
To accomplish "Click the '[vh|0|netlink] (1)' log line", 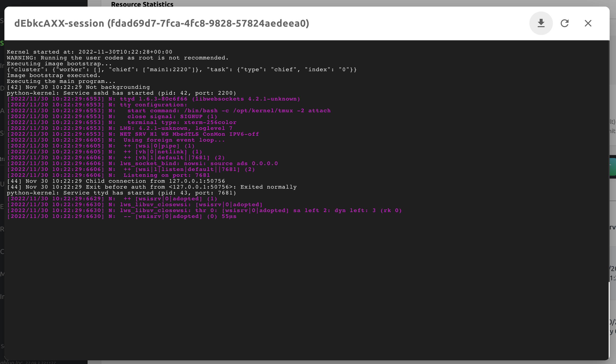I will (104, 152).
